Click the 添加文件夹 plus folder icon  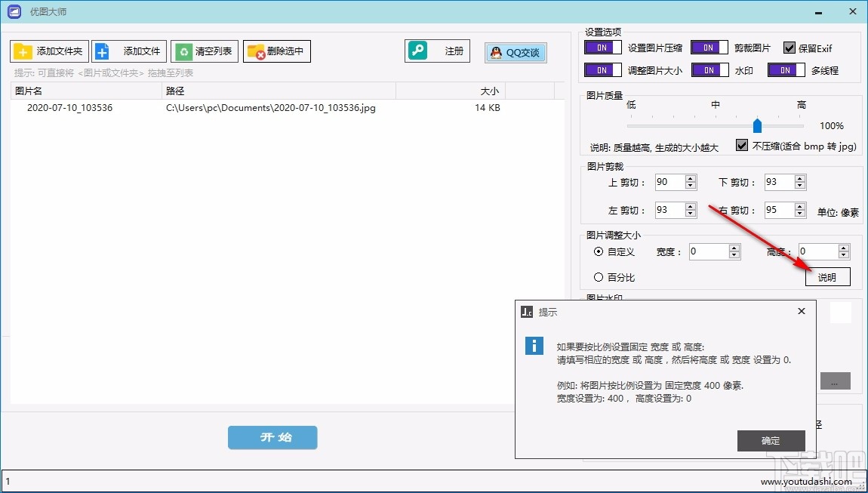(24, 51)
